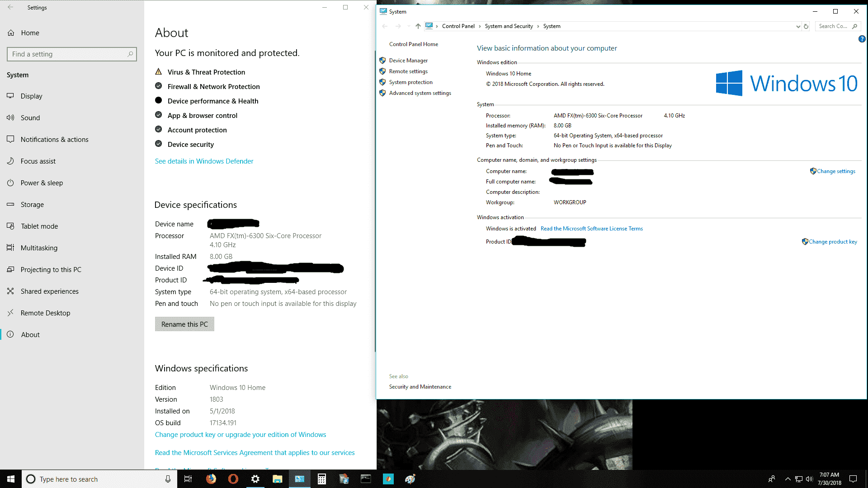The image size is (868, 488).
Task: Click the Control Panel search box
Action: (834, 26)
